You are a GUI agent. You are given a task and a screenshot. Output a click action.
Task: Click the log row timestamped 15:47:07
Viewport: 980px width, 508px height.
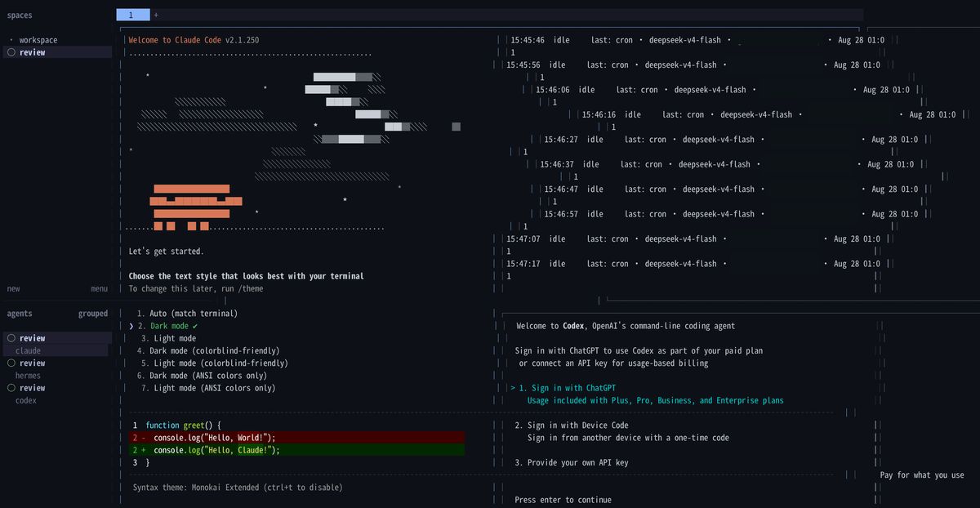pyautogui.click(x=693, y=239)
